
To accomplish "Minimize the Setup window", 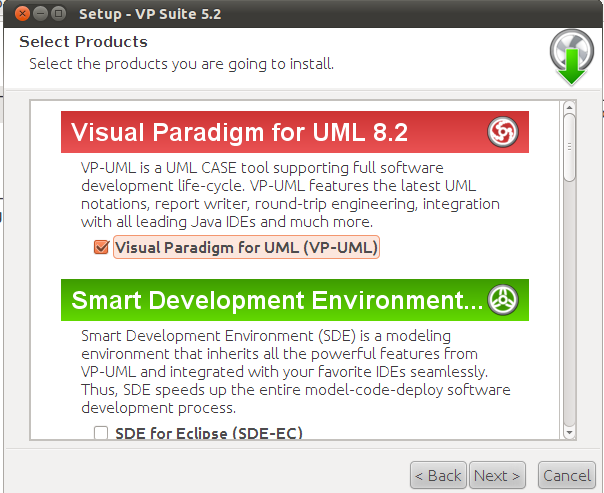I will 40,14.
